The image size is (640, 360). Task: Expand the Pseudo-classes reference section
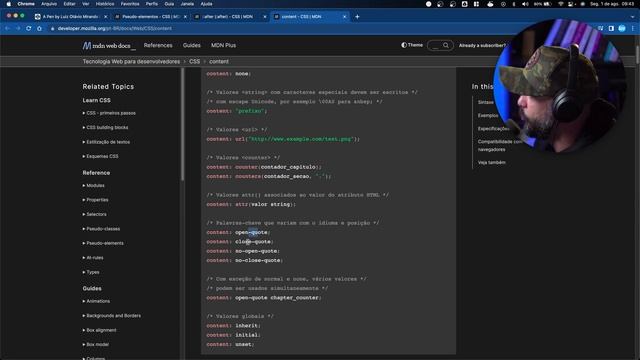tap(101, 229)
